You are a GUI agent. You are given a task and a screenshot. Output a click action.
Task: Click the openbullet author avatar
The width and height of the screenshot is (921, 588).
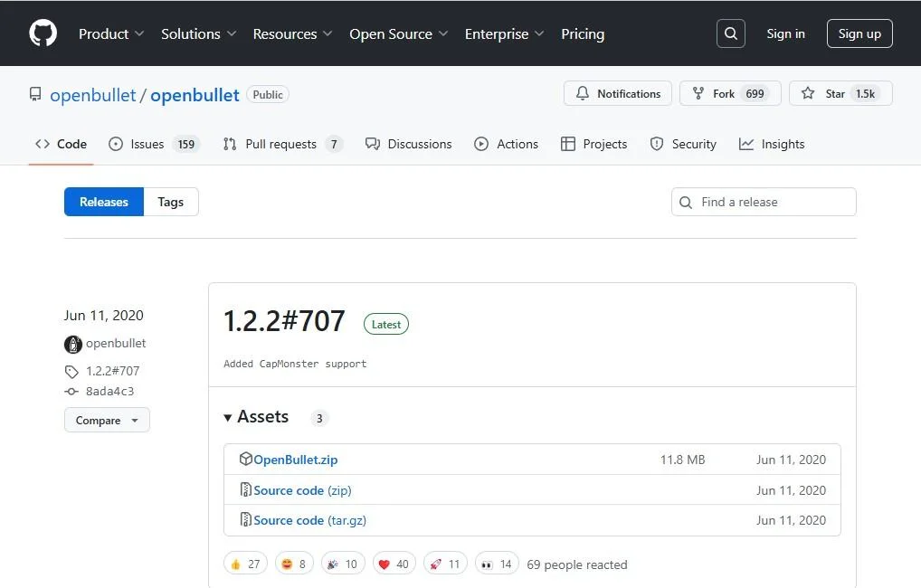(x=73, y=345)
